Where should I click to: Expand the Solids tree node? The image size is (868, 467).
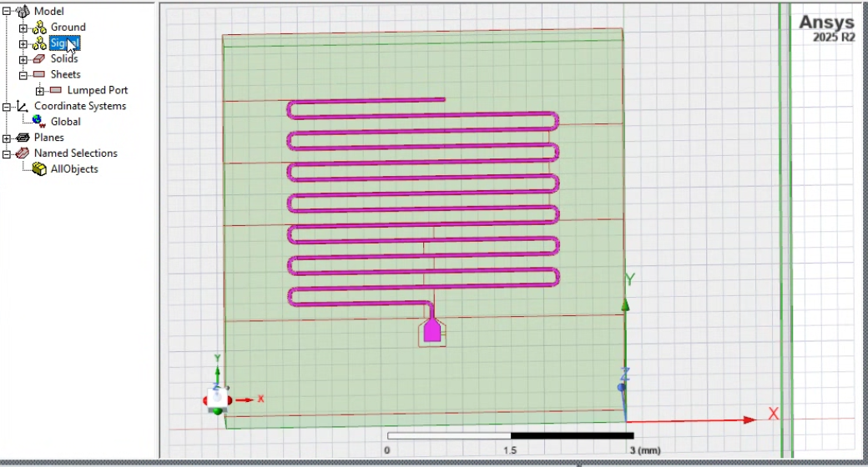pos(23,59)
